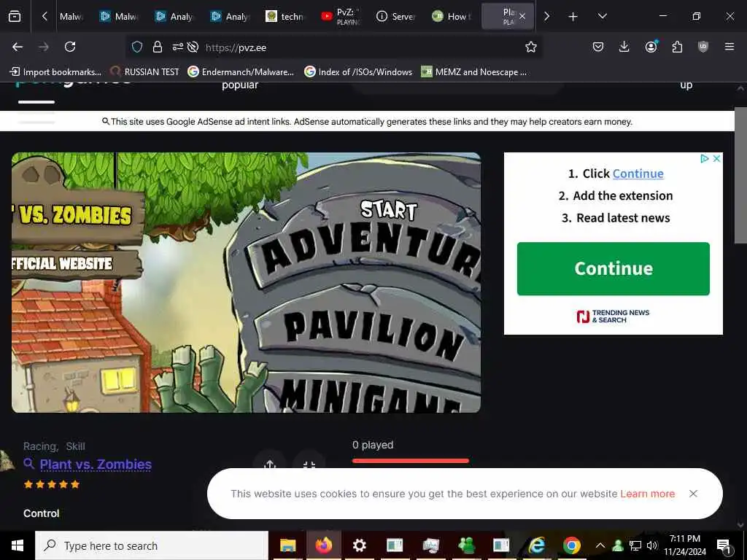747x560 pixels.
Task: Close the ad with X icon
Action: tap(716, 158)
